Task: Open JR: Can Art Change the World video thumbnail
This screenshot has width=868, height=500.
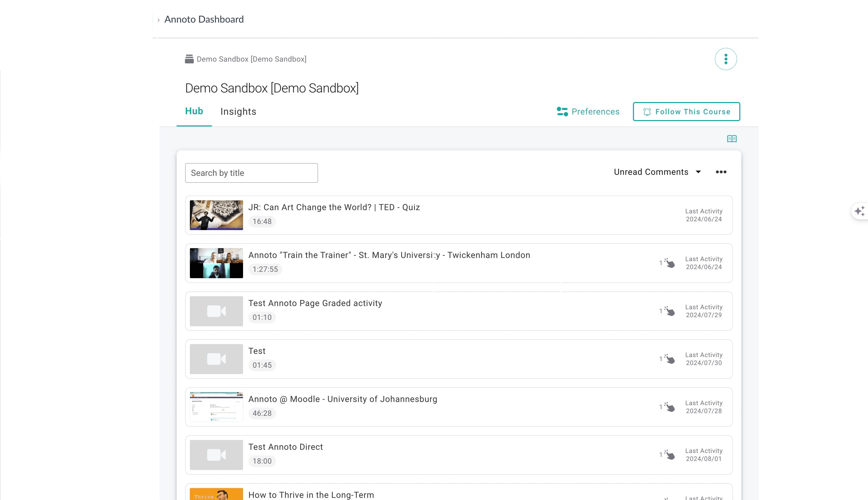Action: coord(216,215)
